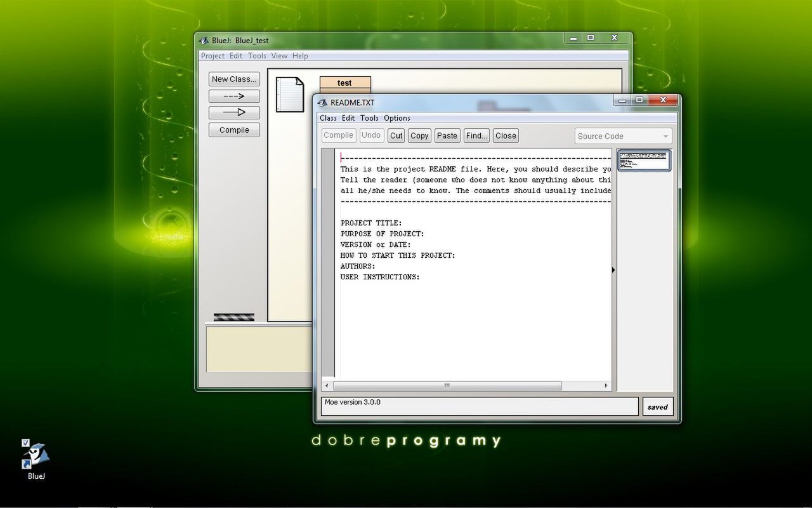This screenshot has height=508, width=812.
Task: Close the BlueJ main window
Action: click(614, 37)
